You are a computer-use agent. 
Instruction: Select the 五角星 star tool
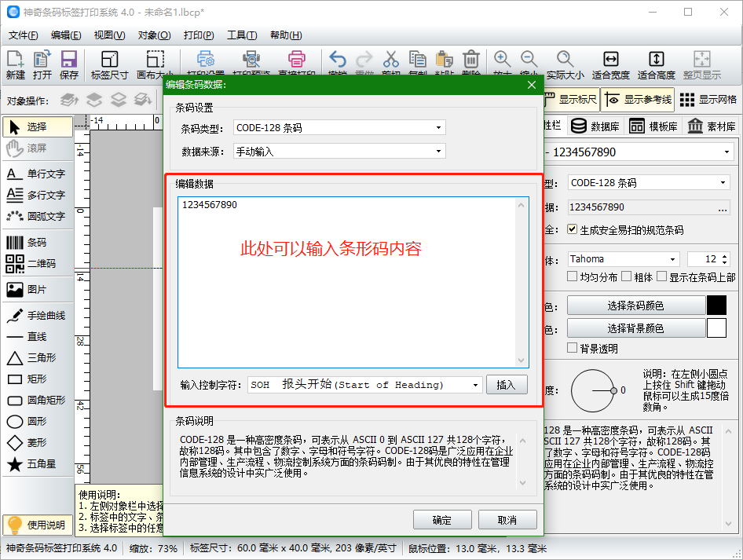(x=38, y=464)
